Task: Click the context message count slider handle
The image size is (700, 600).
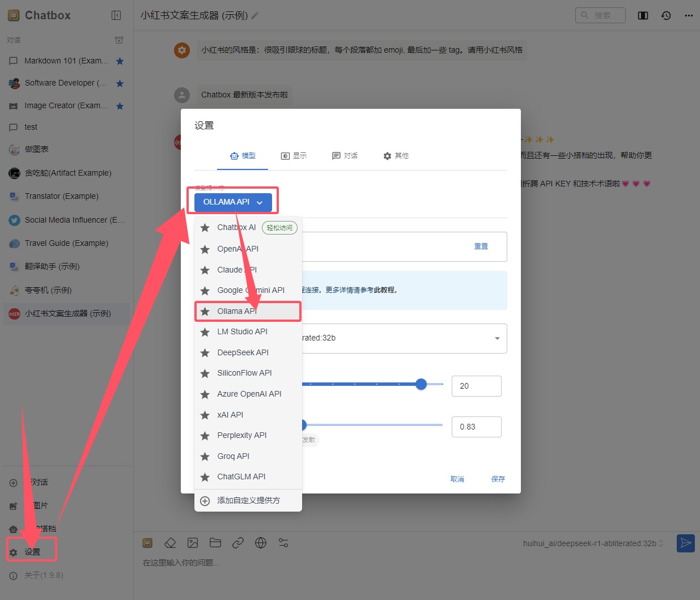Action: [421, 384]
